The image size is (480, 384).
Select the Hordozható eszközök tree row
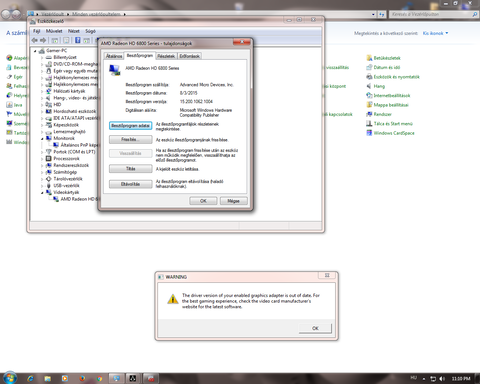[x=71, y=111]
